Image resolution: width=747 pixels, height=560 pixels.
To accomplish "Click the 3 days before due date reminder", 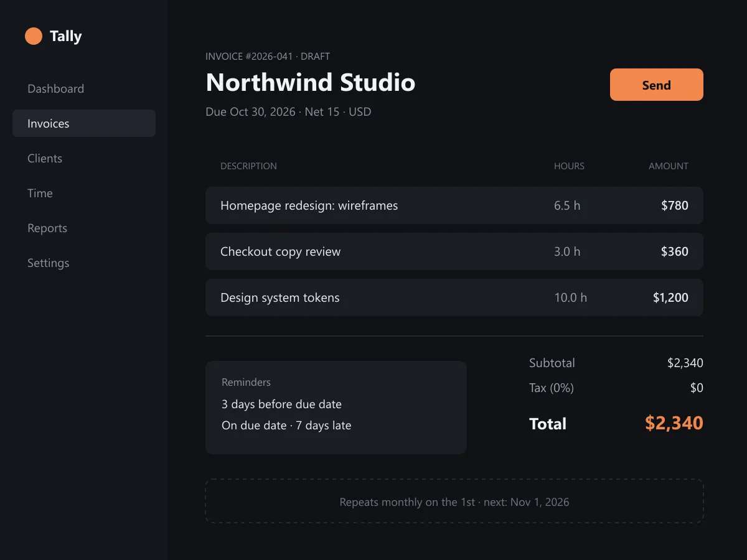I will [x=281, y=404].
